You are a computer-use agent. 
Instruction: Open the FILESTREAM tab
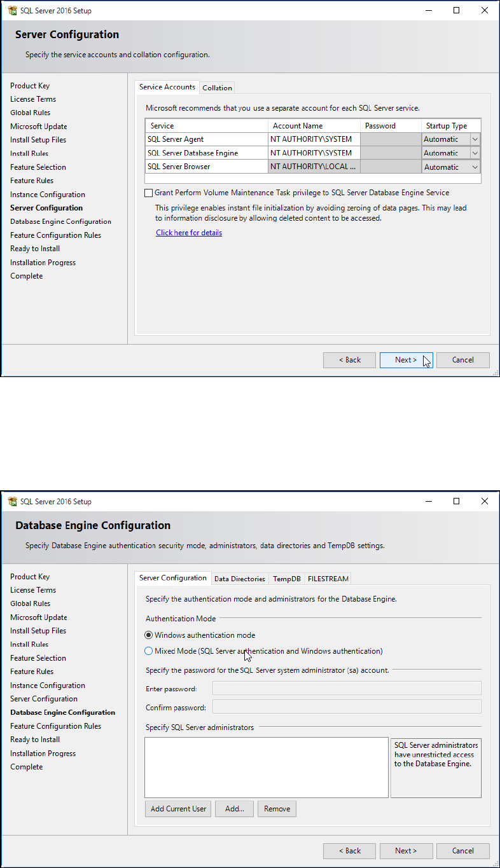pyautogui.click(x=328, y=579)
